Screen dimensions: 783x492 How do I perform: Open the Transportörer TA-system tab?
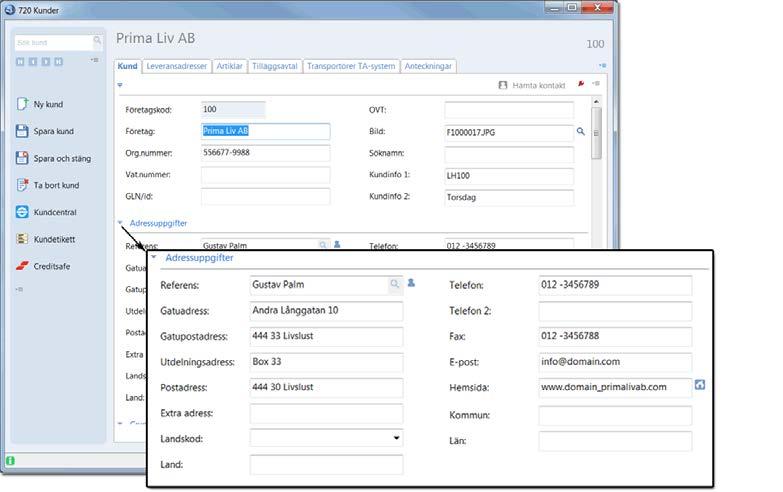pos(351,66)
